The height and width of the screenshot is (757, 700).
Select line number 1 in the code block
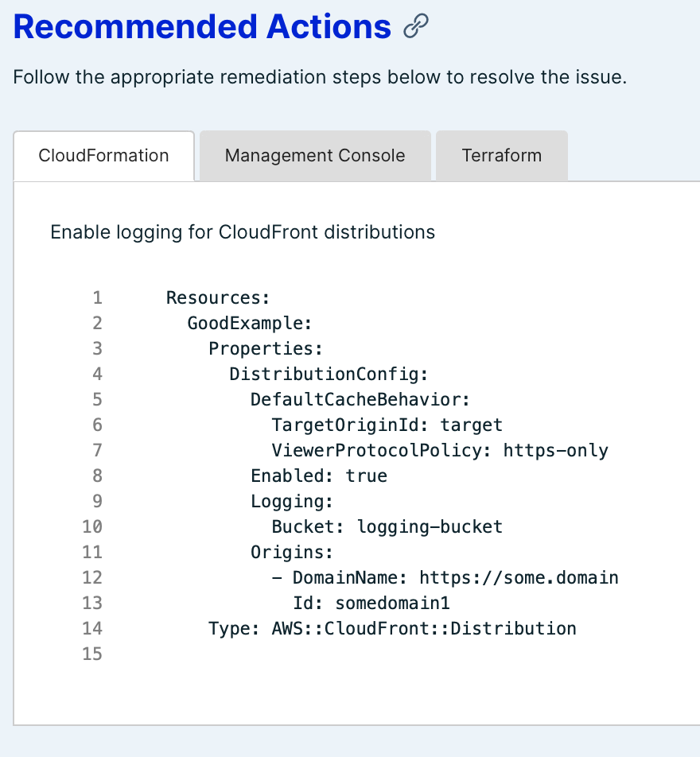tap(97, 297)
